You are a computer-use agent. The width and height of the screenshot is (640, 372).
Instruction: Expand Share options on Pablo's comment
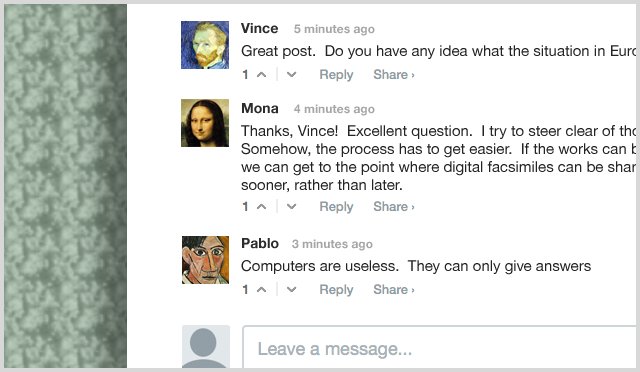pos(394,290)
